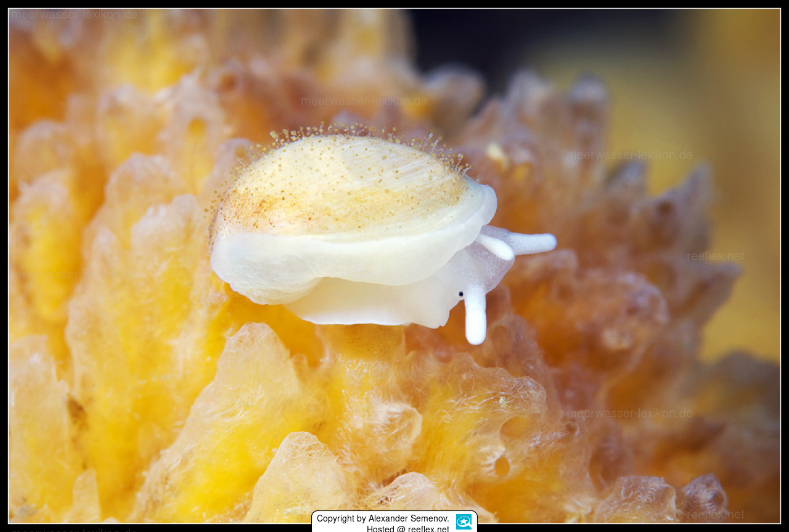Click the "Copyright by Alexander Semenov." caption text
The width and height of the screenshot is (789, 532).
tap(383, 518)
